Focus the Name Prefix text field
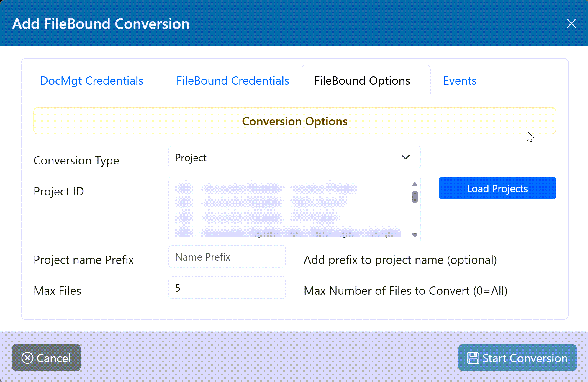The width and height of the screenshot is (588, 382). coord(227,257)
